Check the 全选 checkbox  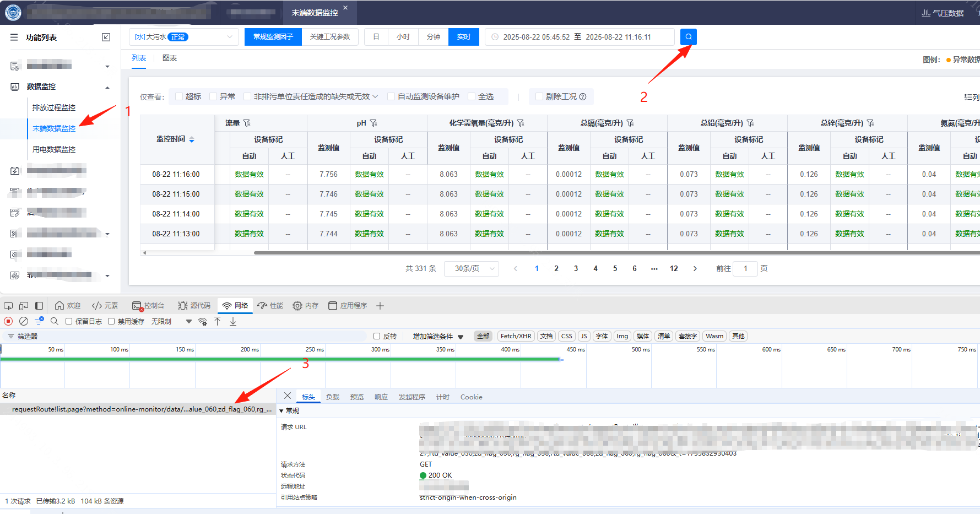point(472,96)
